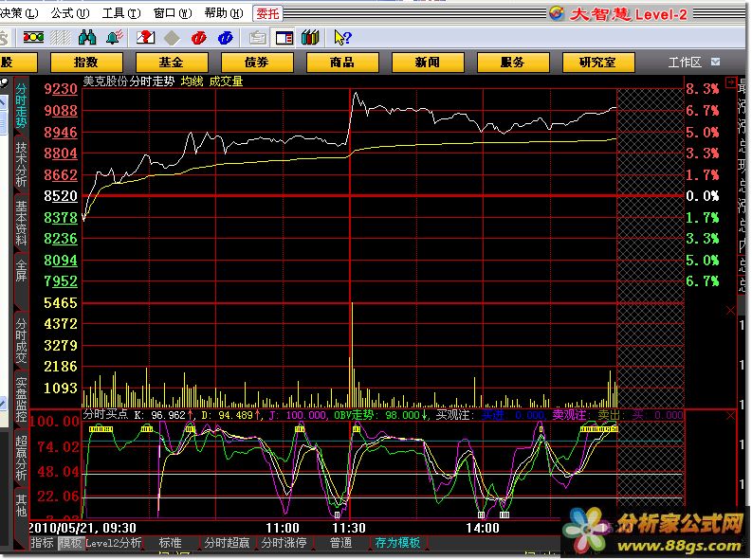The width and height of the screenshot is (752, 560).
Task: Open the 窗口(W) menu
Action: pos(171,13)
